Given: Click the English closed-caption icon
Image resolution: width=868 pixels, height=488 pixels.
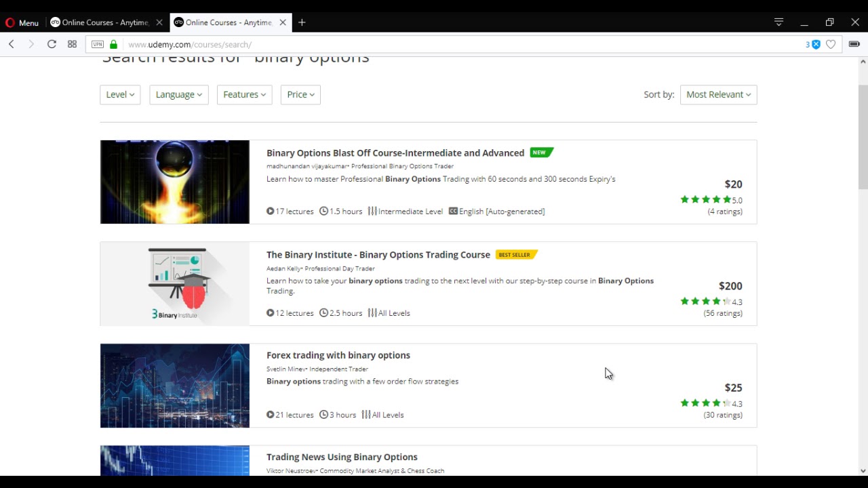Looking at the screenshot, I should pyautogui.click(x=453, y=211).
